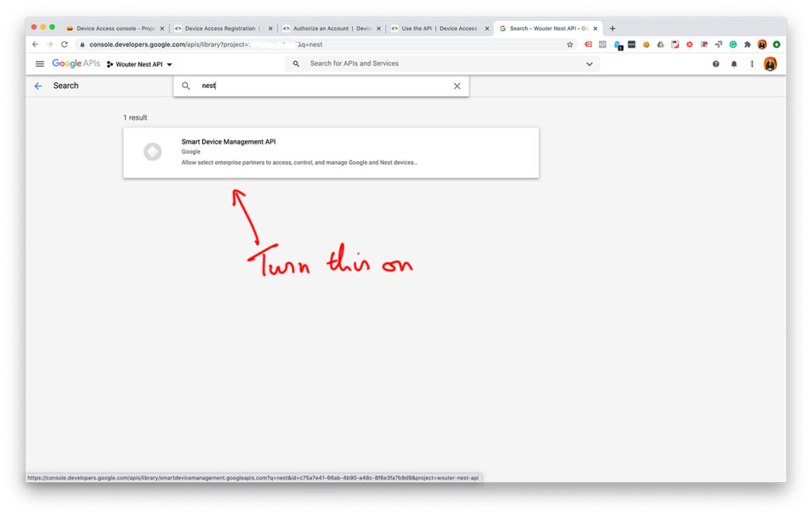Click the green Chrome update icon
The width and height of the screenshot is (812, 516).
(x=776, y=44)
